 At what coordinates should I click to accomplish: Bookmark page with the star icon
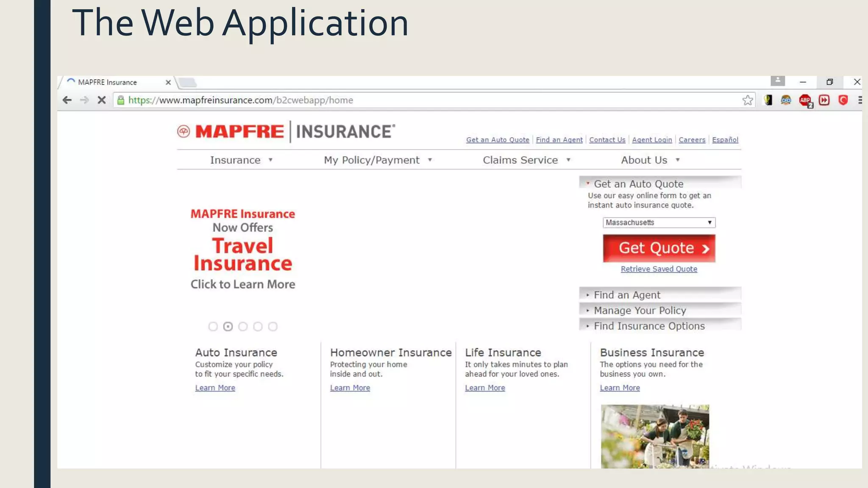[748, 100]
